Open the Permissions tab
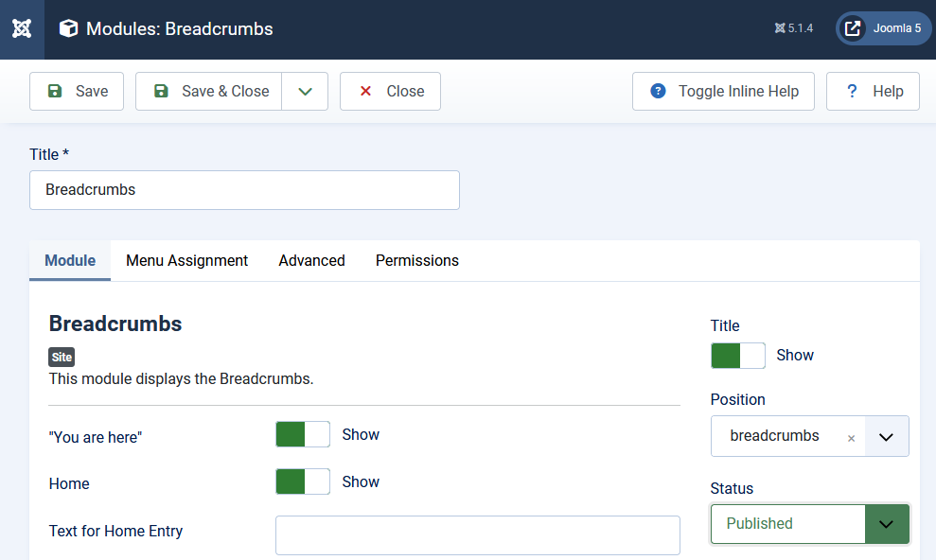936x560 pixels. point(416,260)
